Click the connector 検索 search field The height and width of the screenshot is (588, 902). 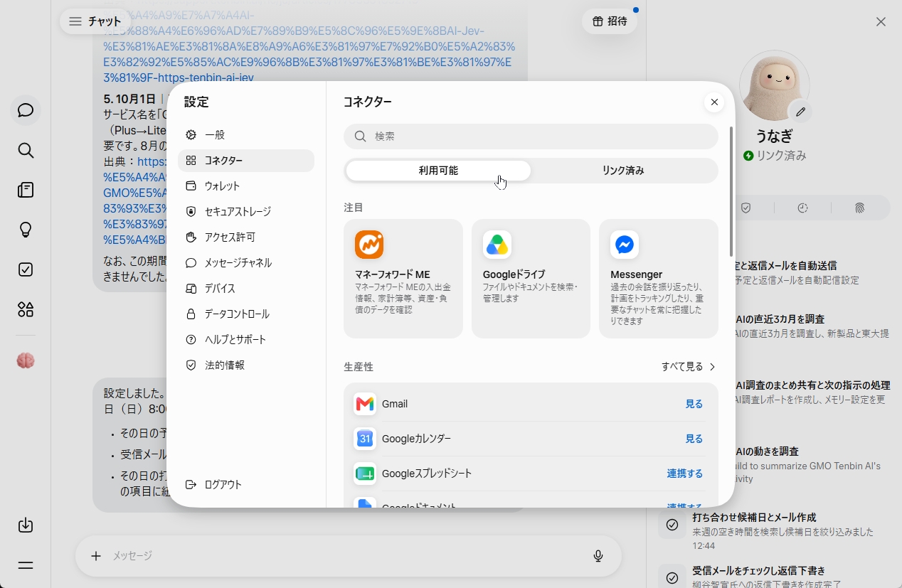tap(531, 137)
